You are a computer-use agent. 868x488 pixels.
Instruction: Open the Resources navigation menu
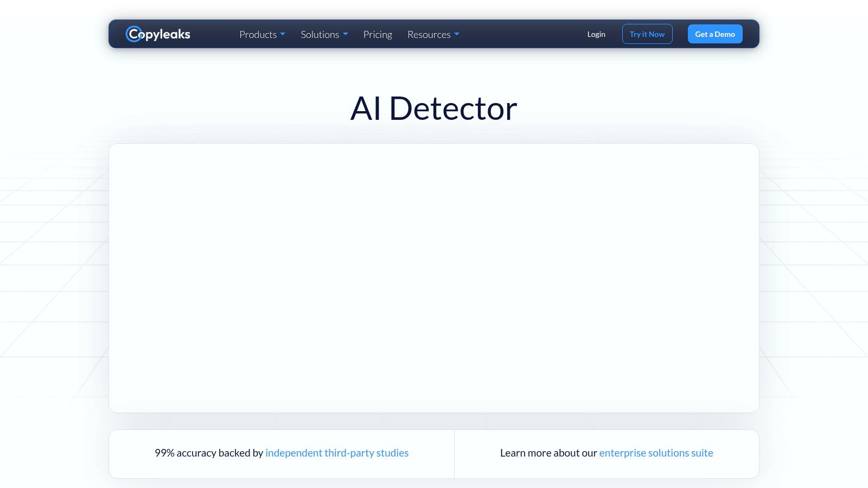tap(429, 34)
